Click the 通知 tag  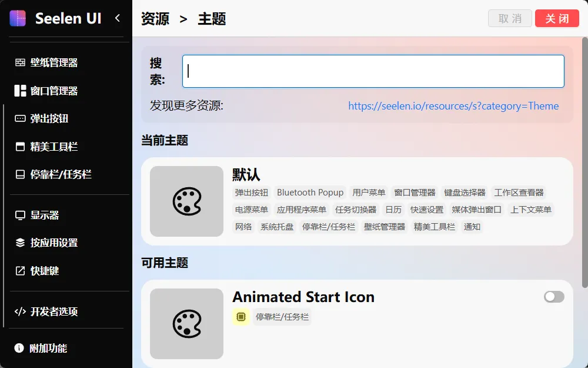[472, 227]
